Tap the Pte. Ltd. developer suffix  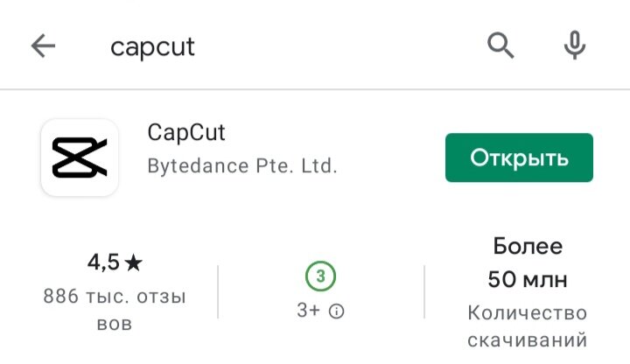tap(297, 166)
